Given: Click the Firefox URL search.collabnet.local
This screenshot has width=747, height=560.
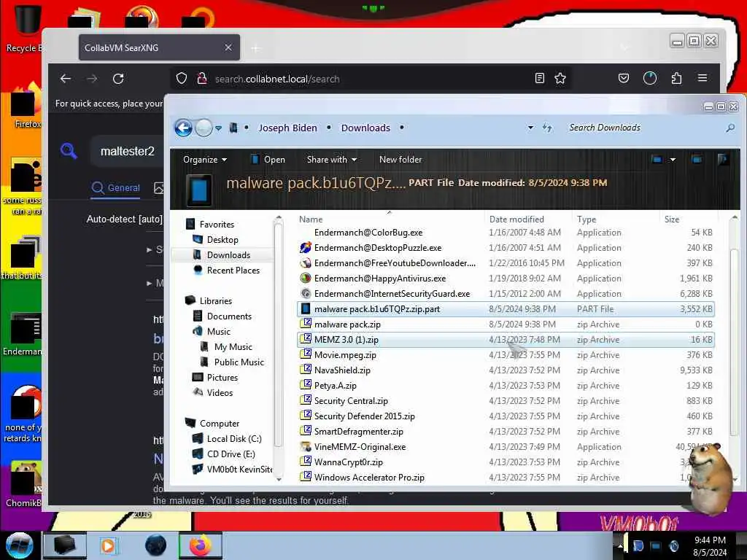Looking at the screenshot, I should (276, 79).
